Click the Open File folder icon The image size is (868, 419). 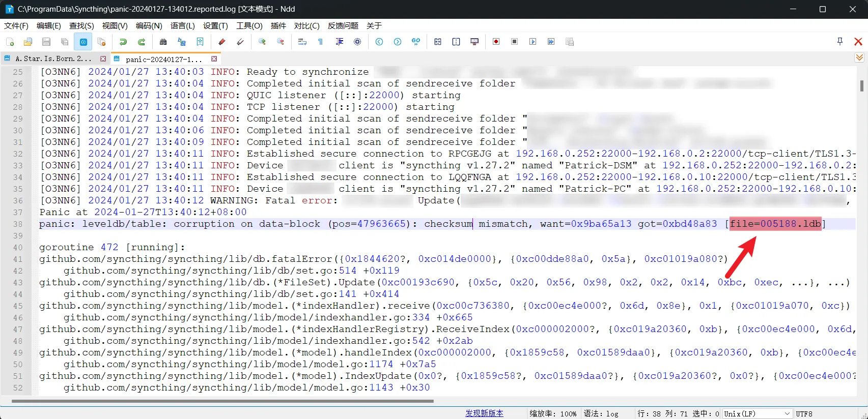tap(28, 42)
